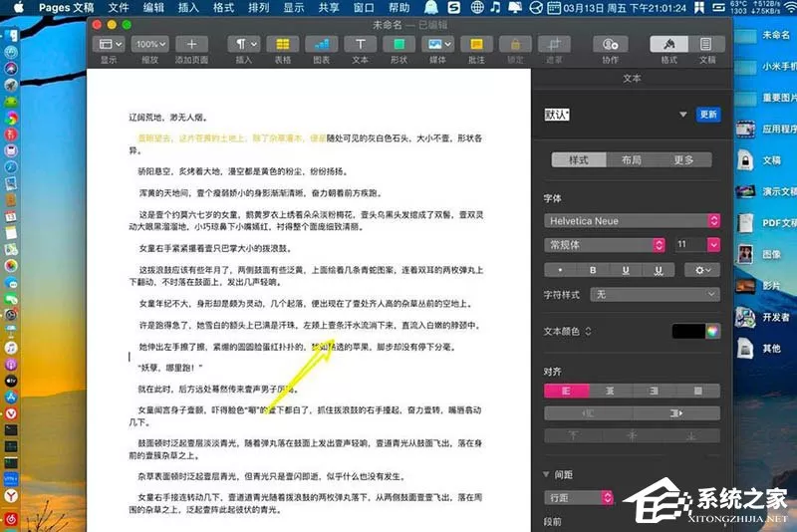The image size is (797, 532).
Task: Open the Helvetica Neue font dropdown
Action: pyautogui.click(x=632, y=221)
